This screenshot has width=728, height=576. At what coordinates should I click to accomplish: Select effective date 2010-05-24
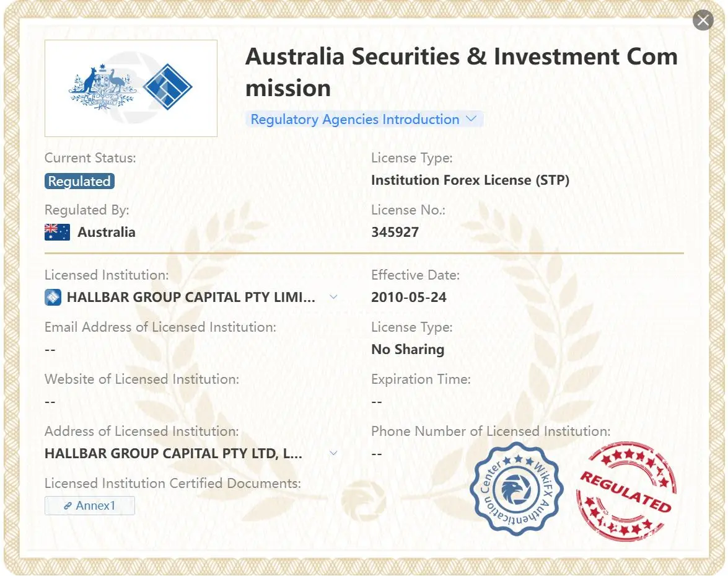click(x=408, y=297)
